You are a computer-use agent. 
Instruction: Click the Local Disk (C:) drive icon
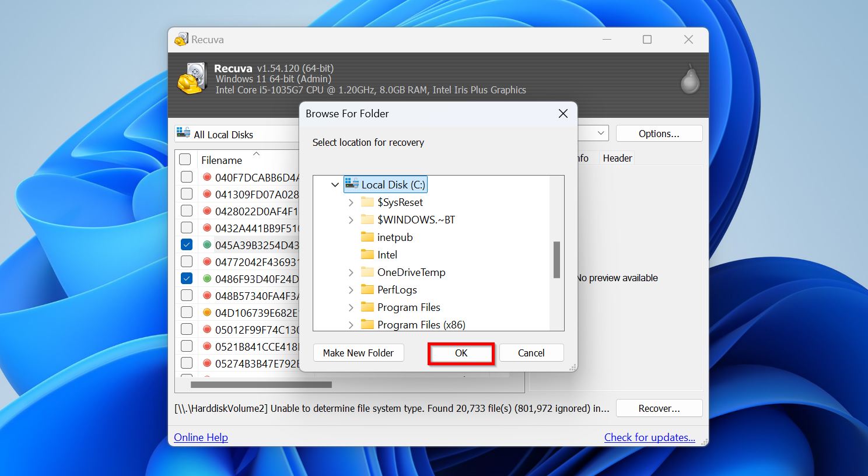tap(351, 185)
